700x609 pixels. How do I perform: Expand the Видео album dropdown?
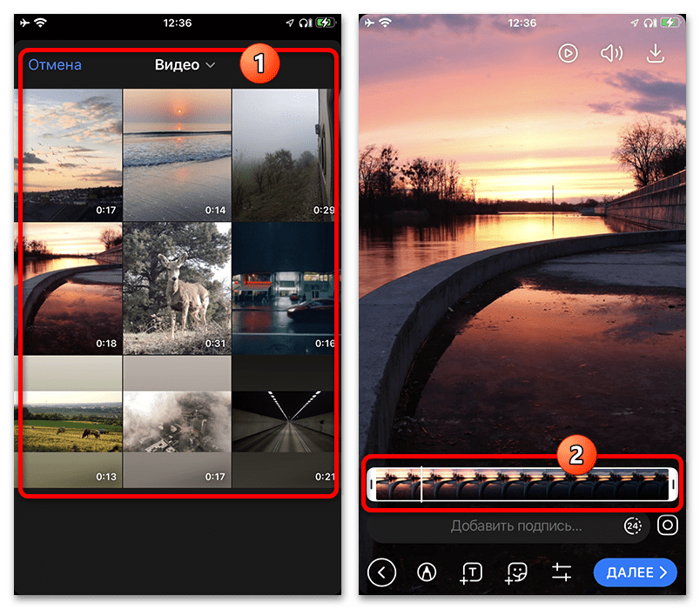click(x=185, y=64)
